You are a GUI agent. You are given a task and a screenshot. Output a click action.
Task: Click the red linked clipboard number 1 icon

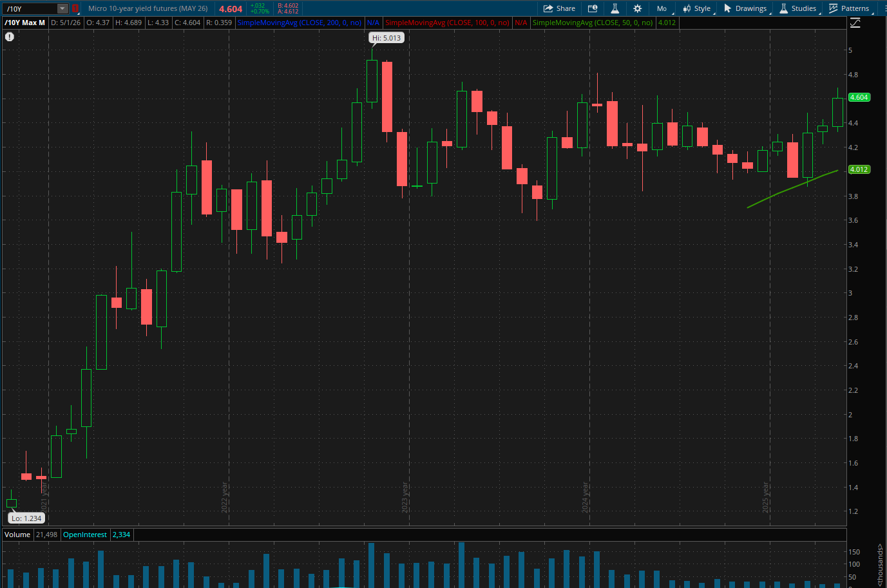75,8
